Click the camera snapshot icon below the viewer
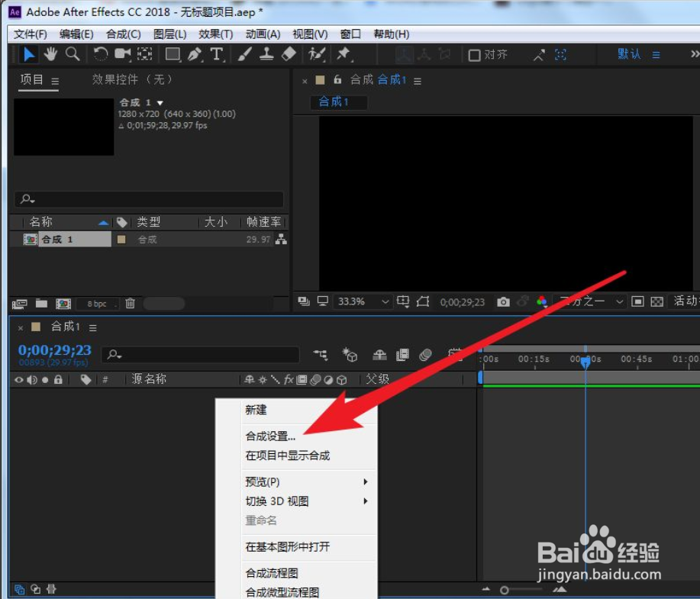 (x=504, y=301)
